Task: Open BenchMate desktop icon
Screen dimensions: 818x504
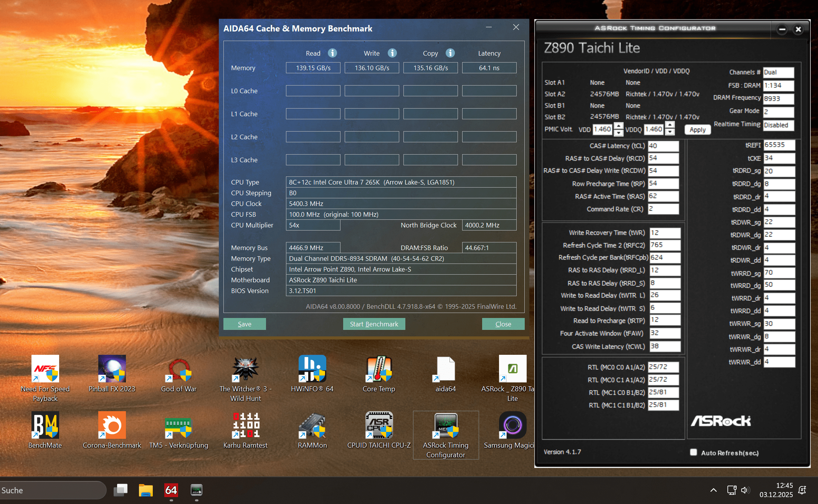Action: click(x=45, y=425)
